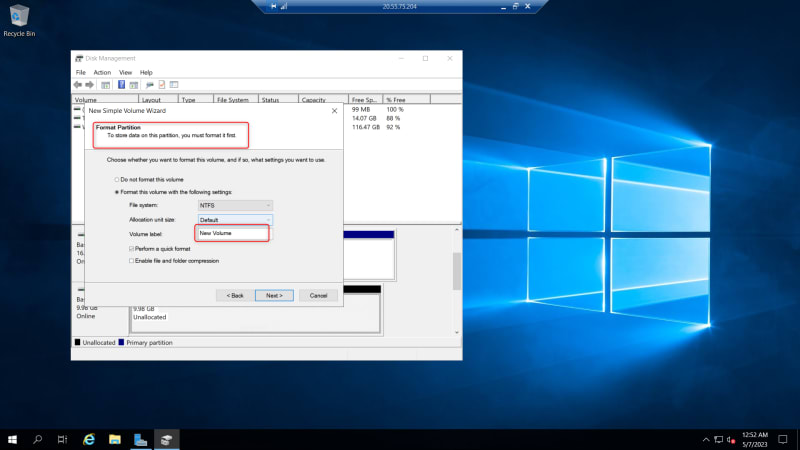Toggle the action pane toolbar icon
The width and height of the screenshot is (800, 450).
pyautogui.click(x=134, y=85)
